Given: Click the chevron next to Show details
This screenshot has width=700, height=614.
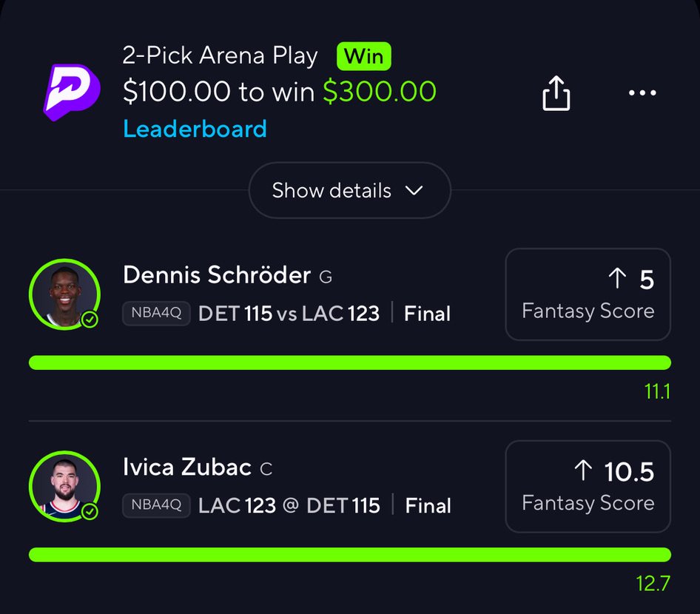Looking at the screenshot, I should click(x=414, y=190).
